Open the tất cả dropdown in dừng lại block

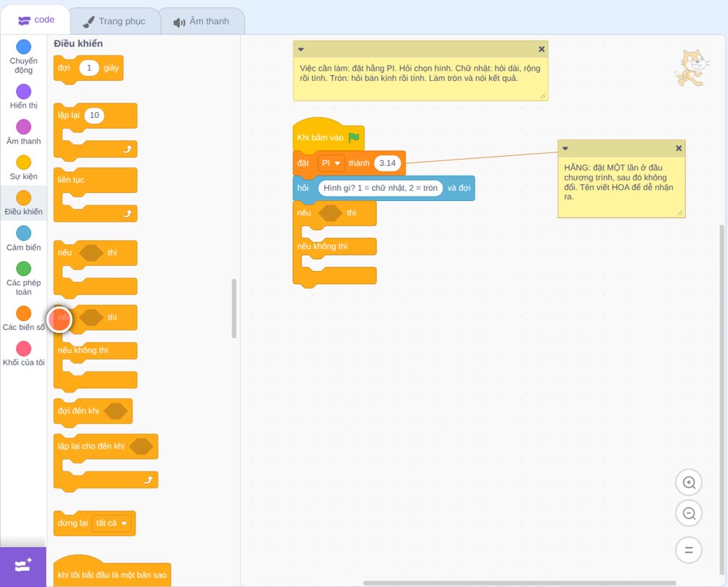(x=111, y=524)
